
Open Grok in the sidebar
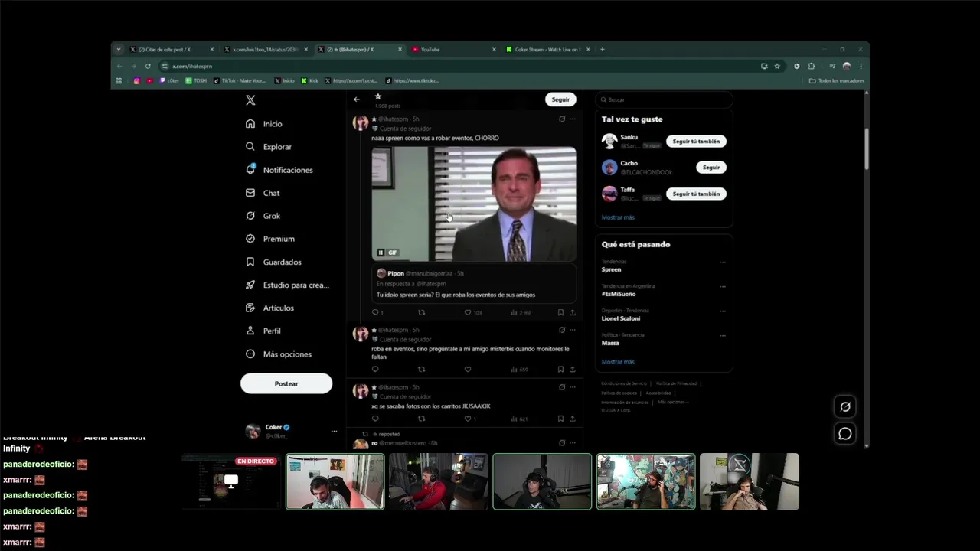click(x=263, y=216)
